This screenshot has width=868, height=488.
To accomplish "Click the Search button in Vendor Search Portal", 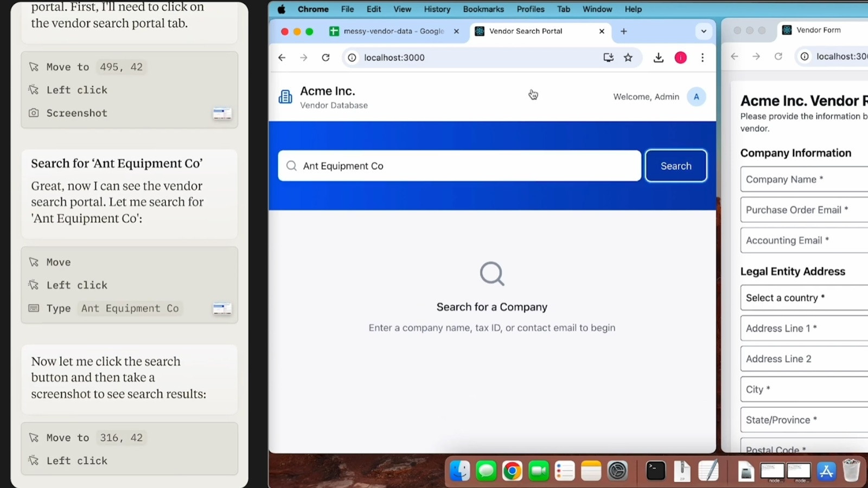I will click(x=676, y=166).
